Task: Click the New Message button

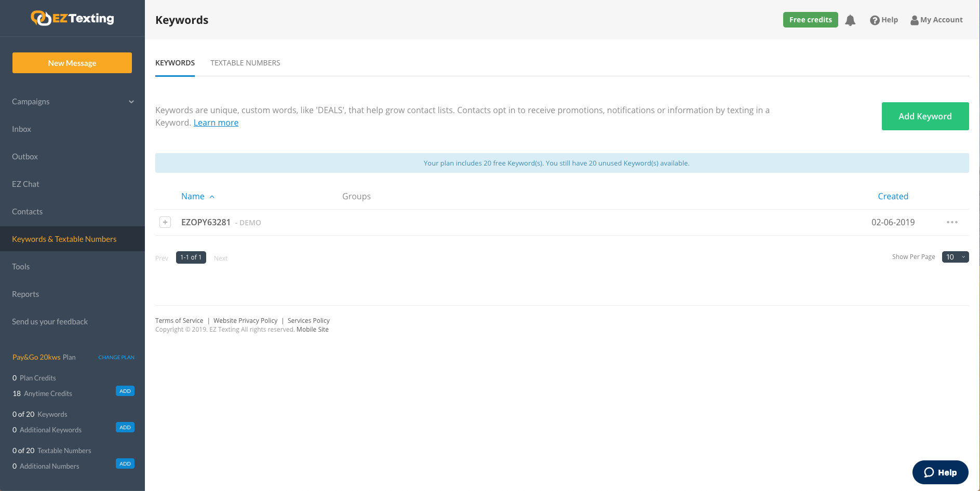Action: pos(72,63)
